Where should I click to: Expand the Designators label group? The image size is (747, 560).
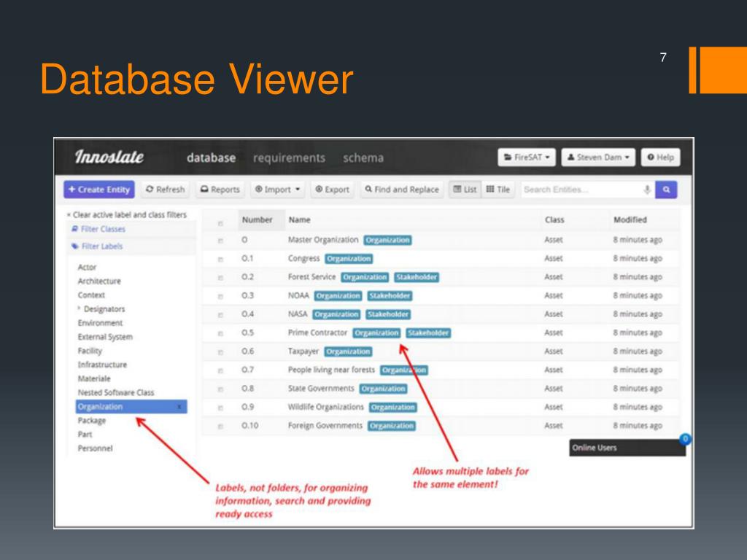(x=79, y=308)
